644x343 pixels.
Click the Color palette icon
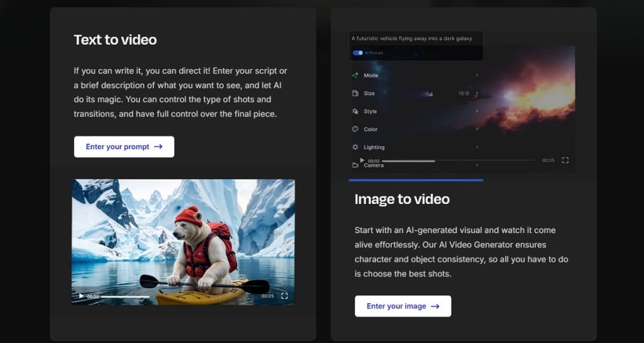[x=355, y=129]
